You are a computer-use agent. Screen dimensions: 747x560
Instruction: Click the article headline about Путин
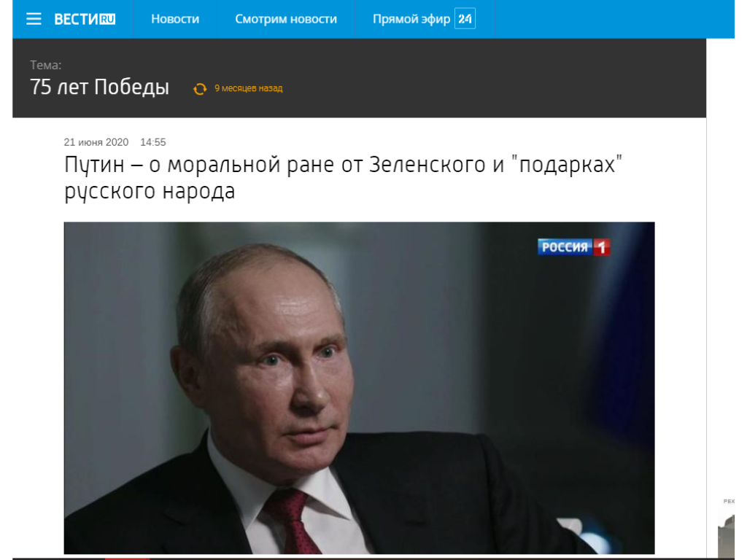[344, 178]
